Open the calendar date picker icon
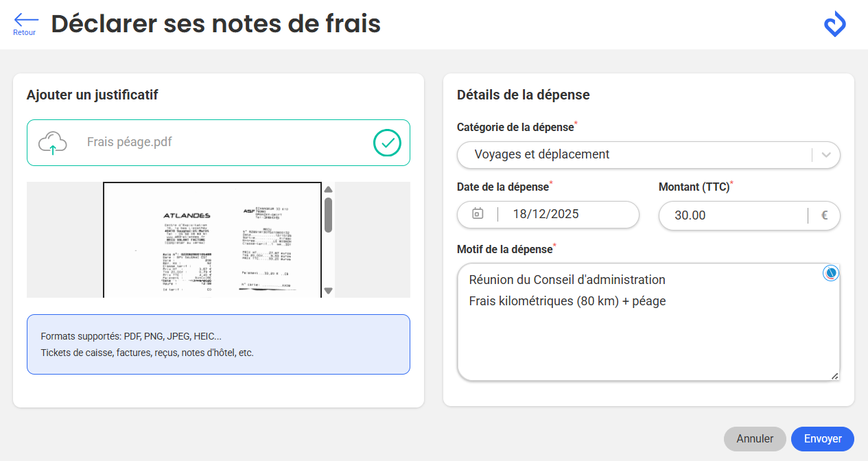Image resolution: width=868 pixels, height=461 pixels. click(478, 214)
